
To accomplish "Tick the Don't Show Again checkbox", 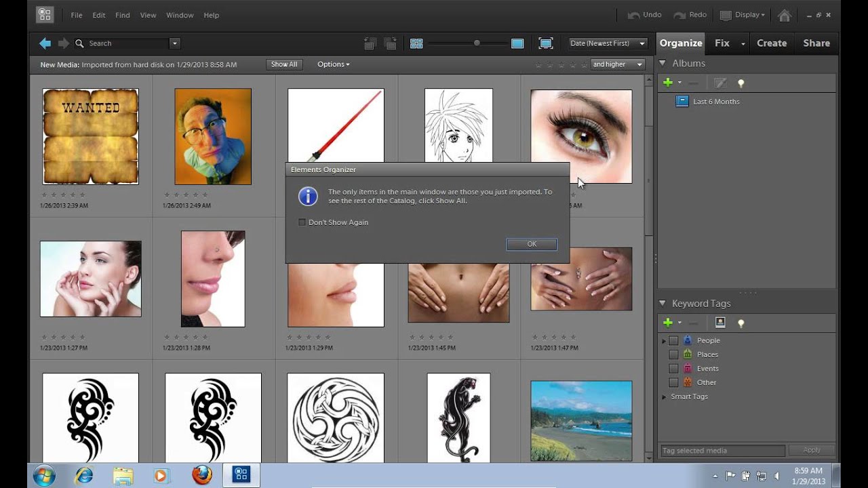I will pos(302,222).
